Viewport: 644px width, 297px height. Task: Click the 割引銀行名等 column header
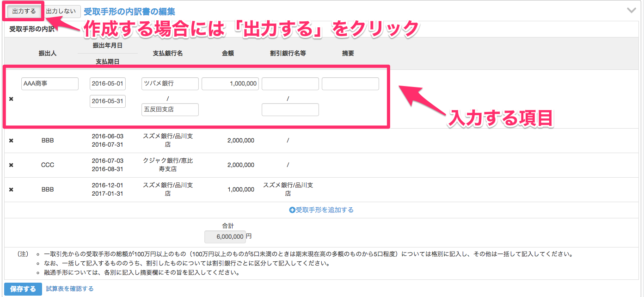tap(288, 54)
